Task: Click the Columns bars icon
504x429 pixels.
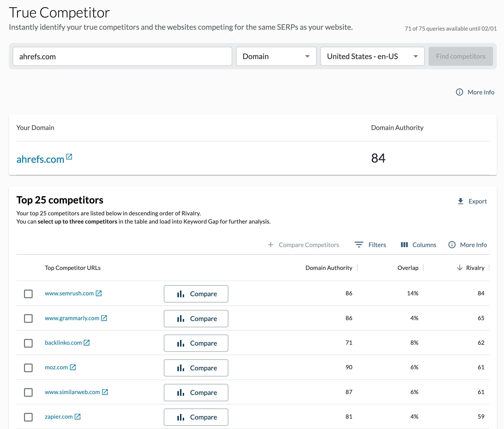Action: (404, 245)
